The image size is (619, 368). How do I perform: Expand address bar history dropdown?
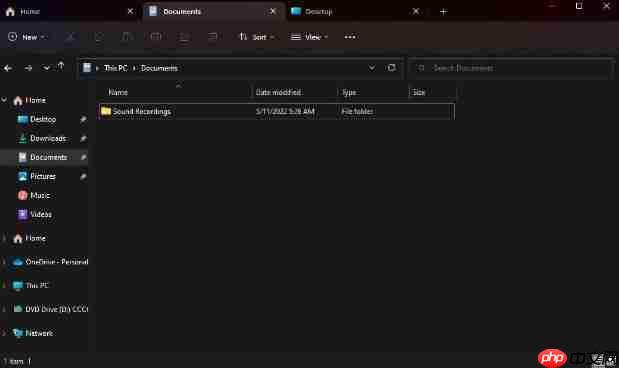click(x=371, y=68)
